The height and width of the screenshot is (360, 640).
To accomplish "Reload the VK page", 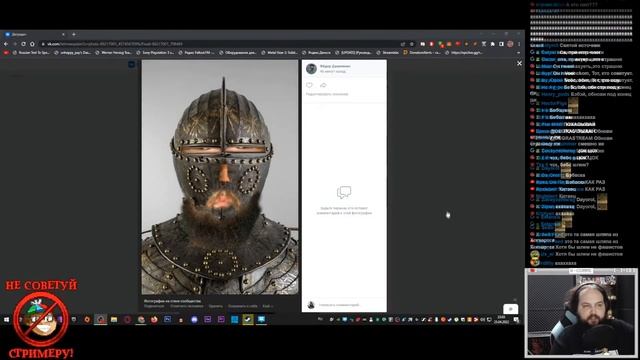I will [x=23, y=44].
